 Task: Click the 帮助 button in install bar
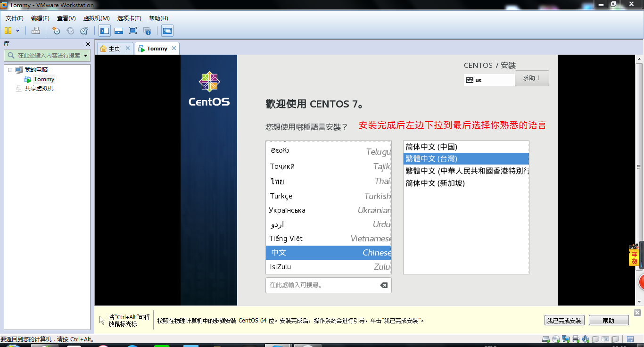[609, 321]
